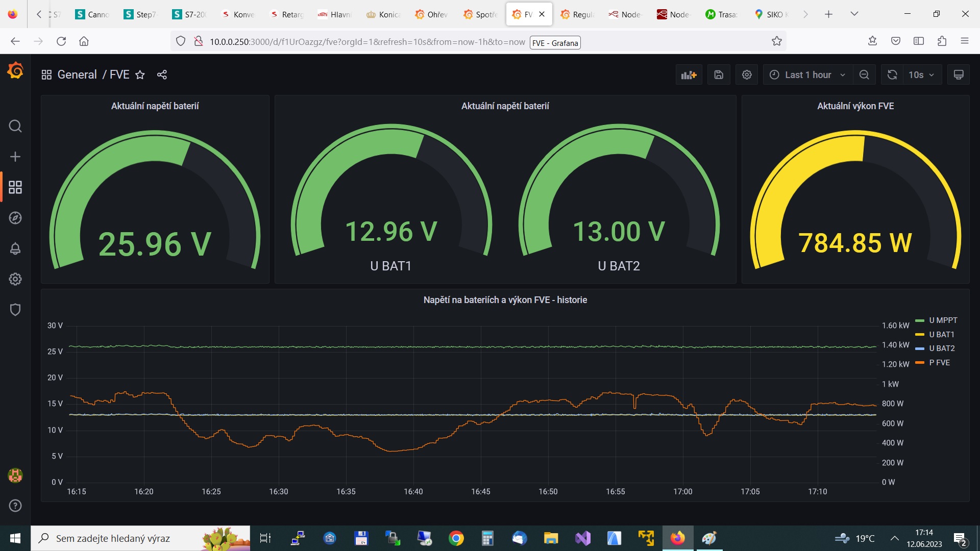Star the FVE dashboard

coord(140,75)
